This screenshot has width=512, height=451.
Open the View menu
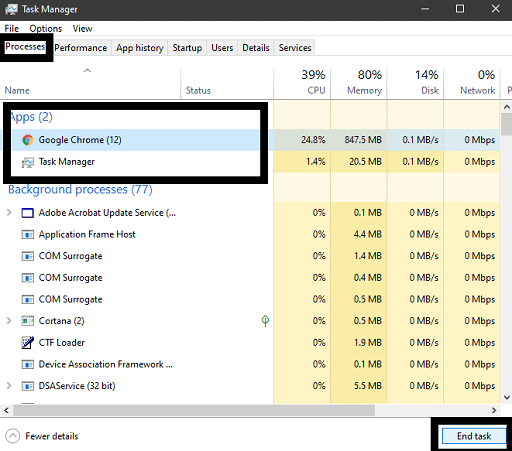tap(82, 29)
